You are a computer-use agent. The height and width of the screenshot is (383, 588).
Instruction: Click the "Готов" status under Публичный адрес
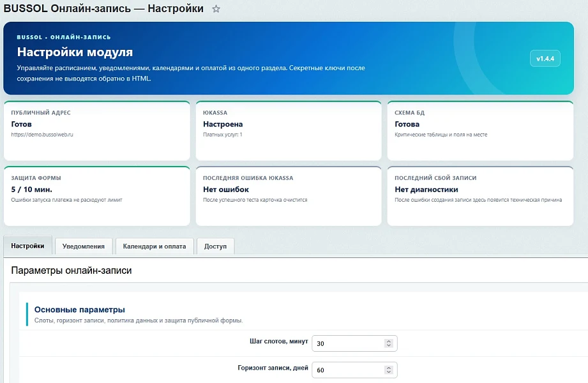(x=21, y=124)
